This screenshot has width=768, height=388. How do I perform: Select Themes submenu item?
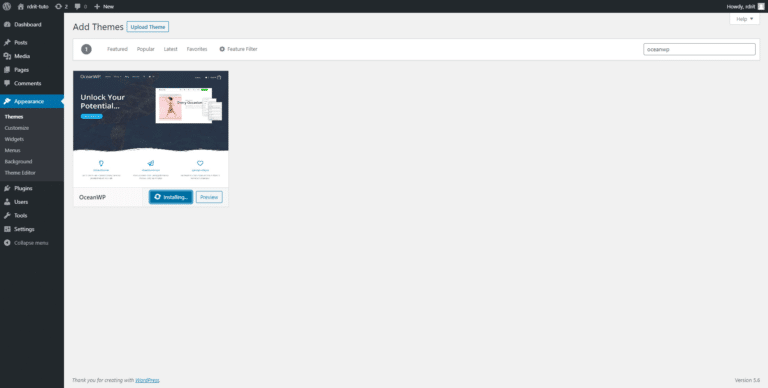coord(14,117)
